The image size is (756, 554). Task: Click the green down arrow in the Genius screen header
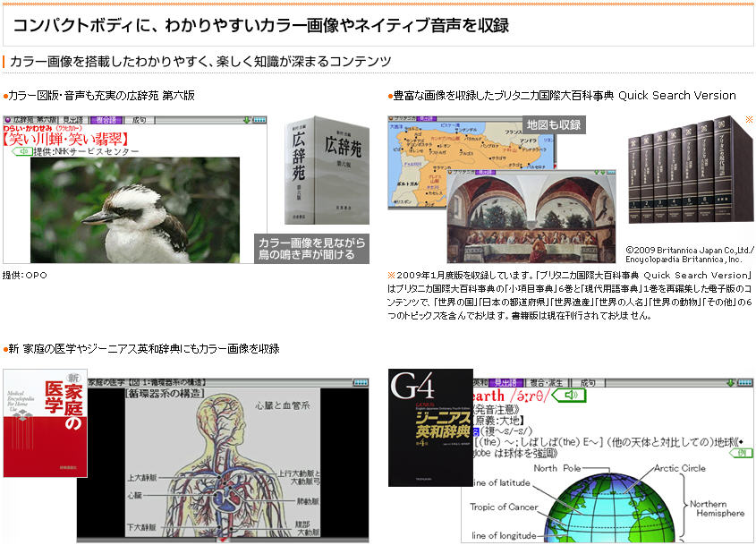click(731, 382)
